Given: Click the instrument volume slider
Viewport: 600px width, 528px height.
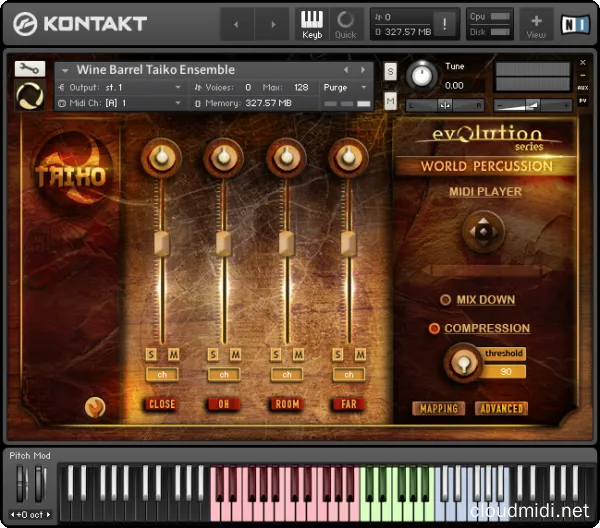Looking at the screenshot, I should [533, 105].
